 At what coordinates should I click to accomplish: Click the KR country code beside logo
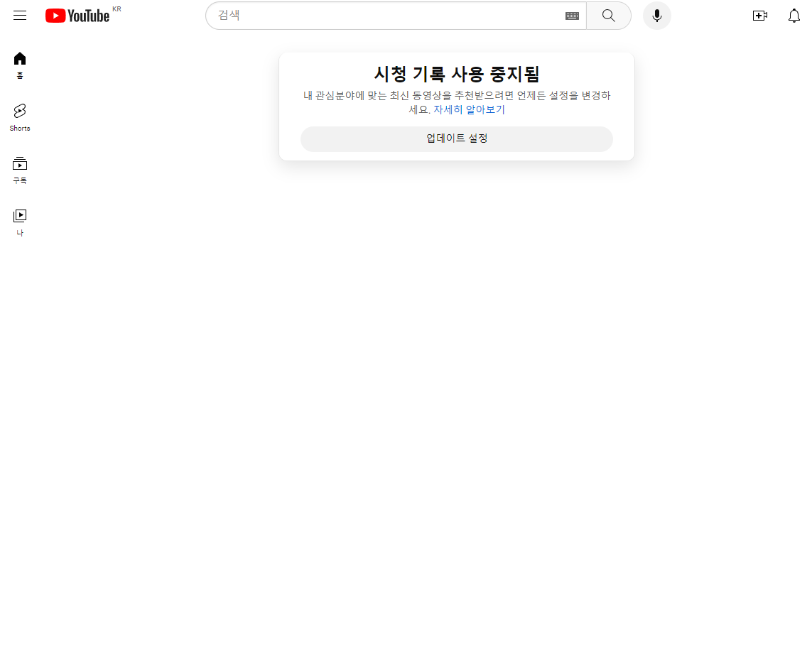tap(117, 9)
